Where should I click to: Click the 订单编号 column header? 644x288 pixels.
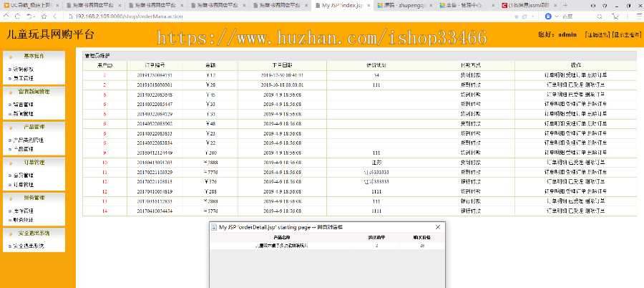click(x=155, y=65)
